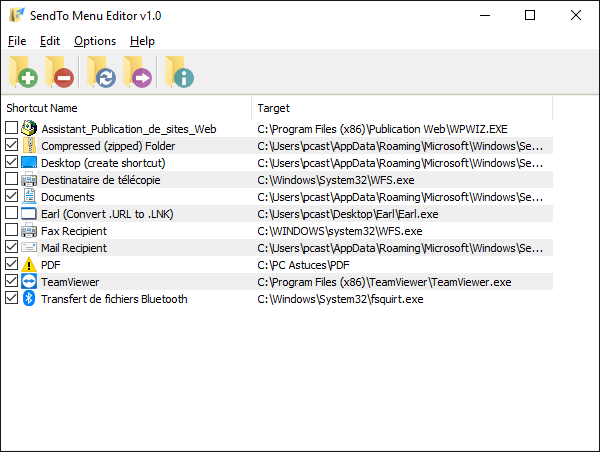Viewport: 600px width, 452px height.
Task: Select the Mail Recipient name text
Action: [x=74, y=248]
